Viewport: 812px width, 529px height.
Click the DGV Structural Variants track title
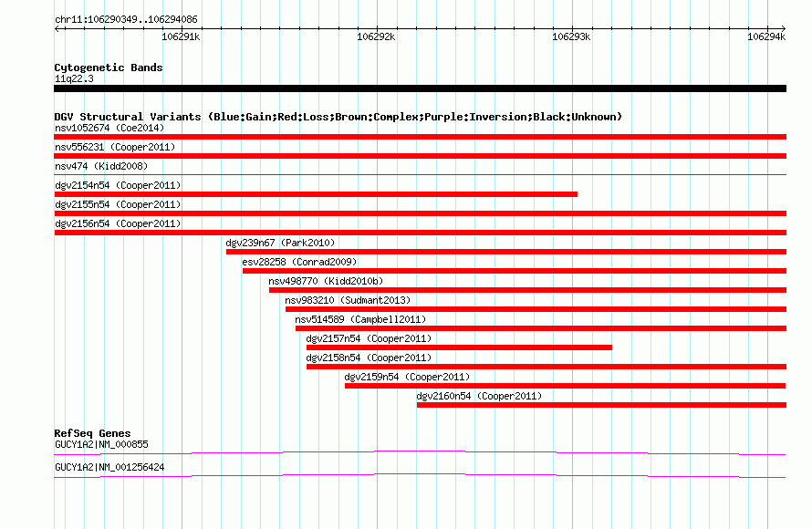338,117
